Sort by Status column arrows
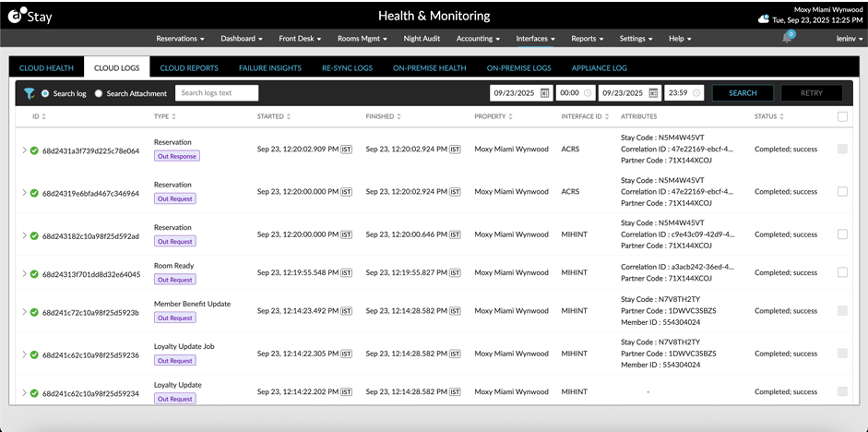Viewport: 868px width, 432px height. pos(782,117)
